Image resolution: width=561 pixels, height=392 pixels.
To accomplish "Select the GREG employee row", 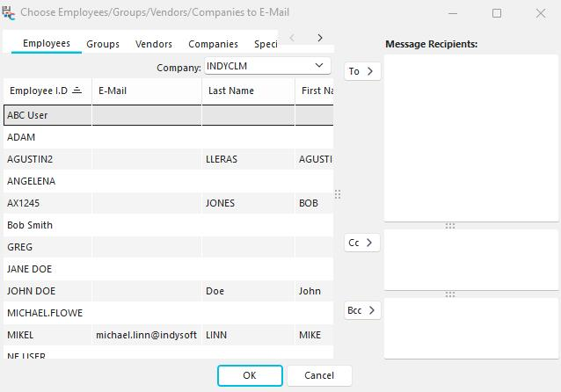I will click(x=168, y=247).
